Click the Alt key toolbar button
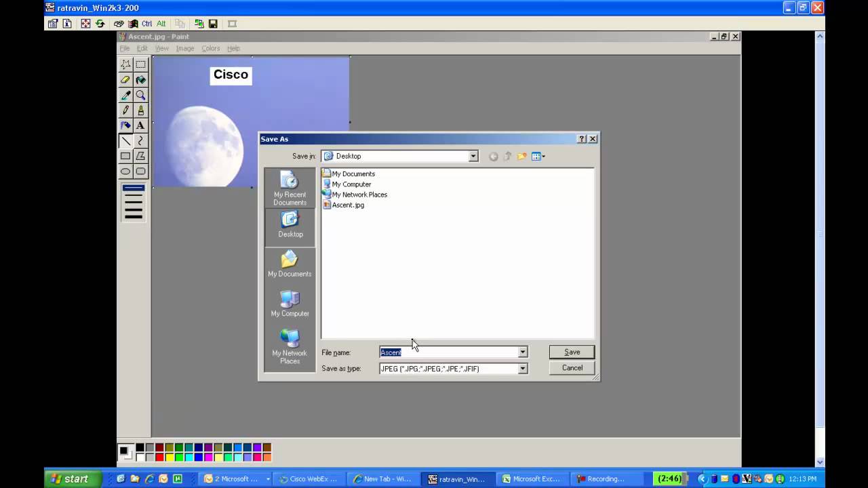 (161, 24)
